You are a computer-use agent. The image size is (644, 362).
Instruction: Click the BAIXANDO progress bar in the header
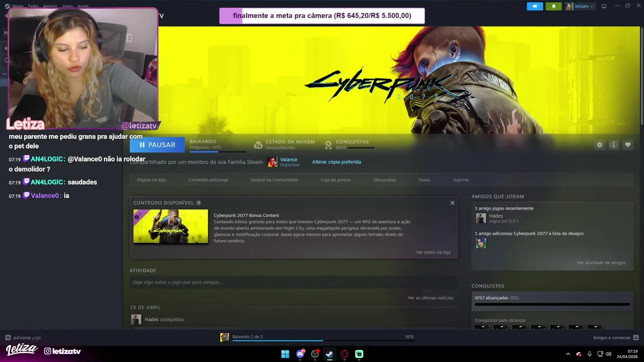[218, 151]
